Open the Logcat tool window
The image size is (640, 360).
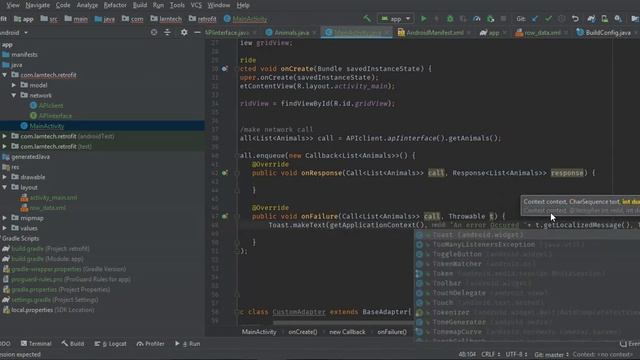coord(110,344)
